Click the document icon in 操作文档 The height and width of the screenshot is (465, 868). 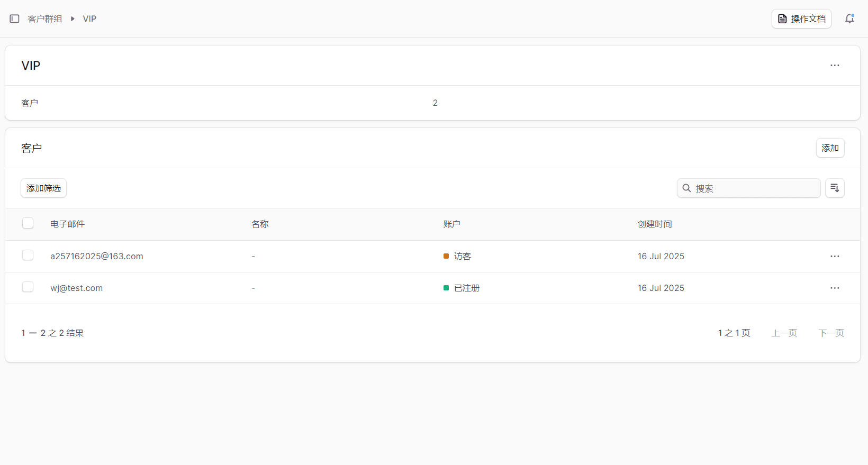(782, 19)
